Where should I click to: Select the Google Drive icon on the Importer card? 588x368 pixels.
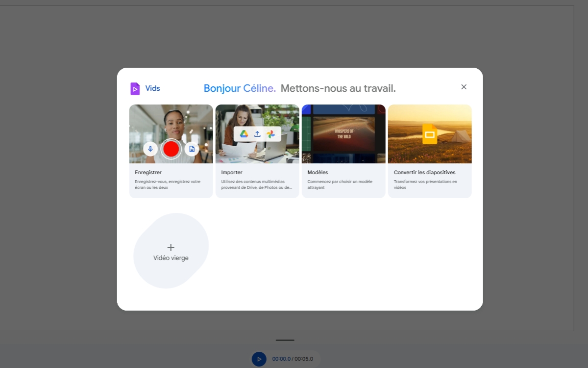click(x=245, y=133)
